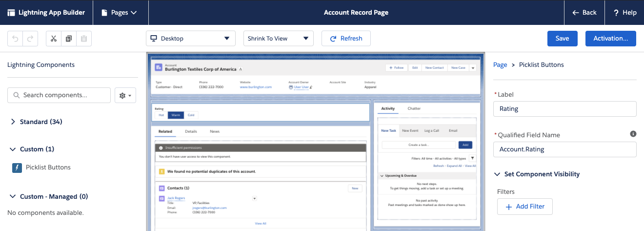This screenshot has height=231, width=644.
Task: Click the undo arrow icon
Action: click(x=15, y=39)
